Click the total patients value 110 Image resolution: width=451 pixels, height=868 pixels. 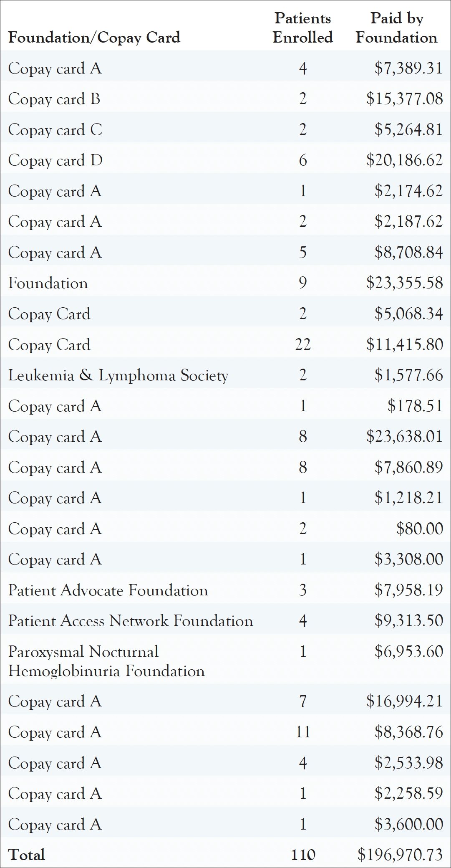pos(303,855)
